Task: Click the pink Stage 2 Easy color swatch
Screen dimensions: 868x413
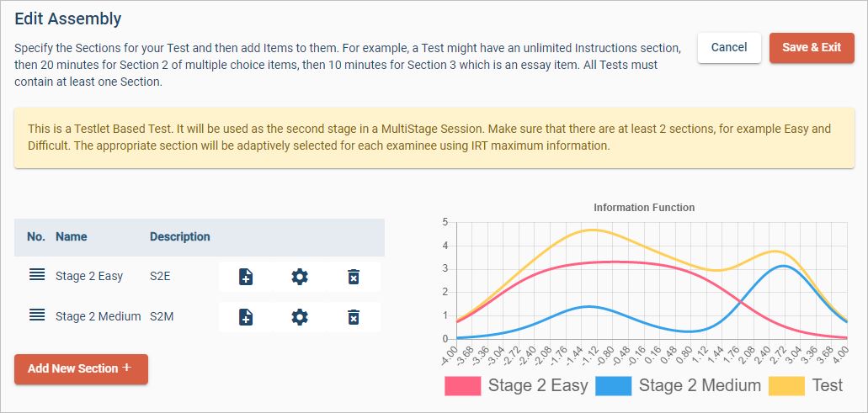Action: pos(462,386)
